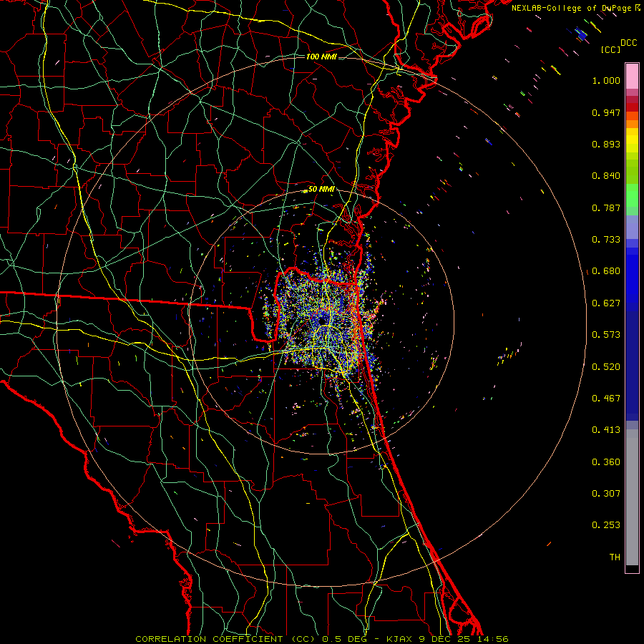Click the 0.893 legend value

click(x=606, y=144)
